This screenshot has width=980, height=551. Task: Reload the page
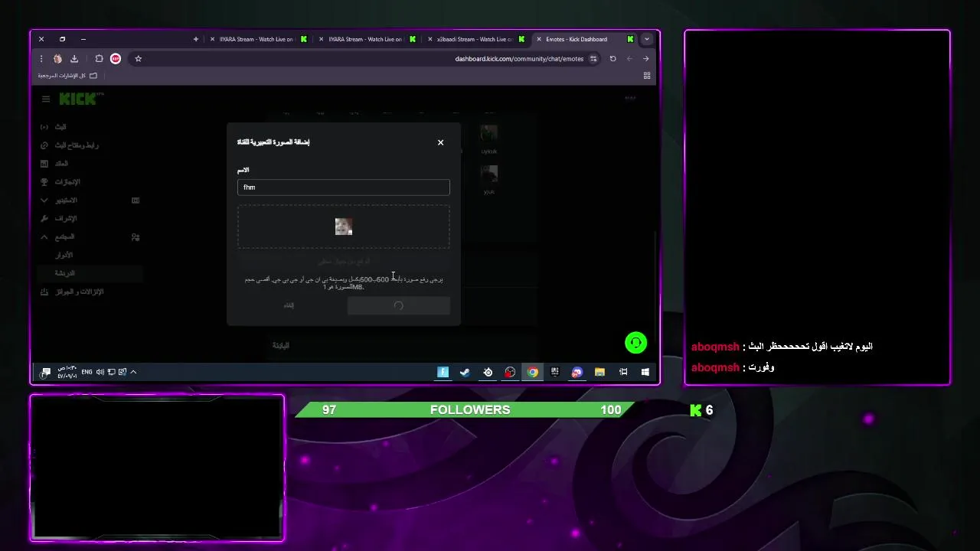click(x=612, y=59)
